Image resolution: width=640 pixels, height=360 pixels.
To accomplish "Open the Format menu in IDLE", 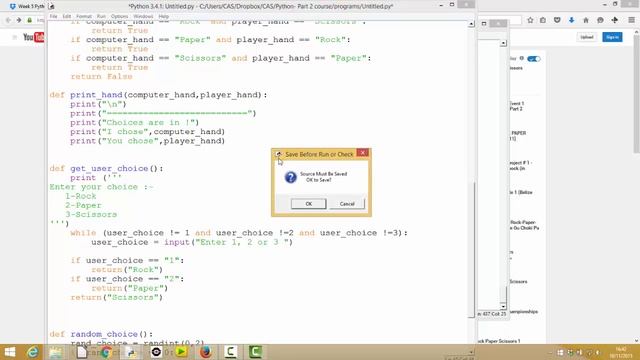I will (x=84, y=16).
